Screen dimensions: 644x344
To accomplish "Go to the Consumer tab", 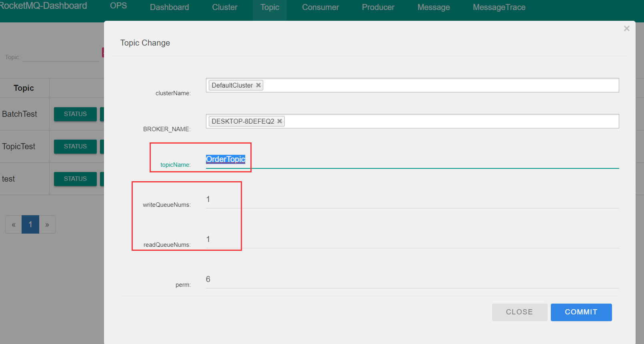I will point(320,8).
